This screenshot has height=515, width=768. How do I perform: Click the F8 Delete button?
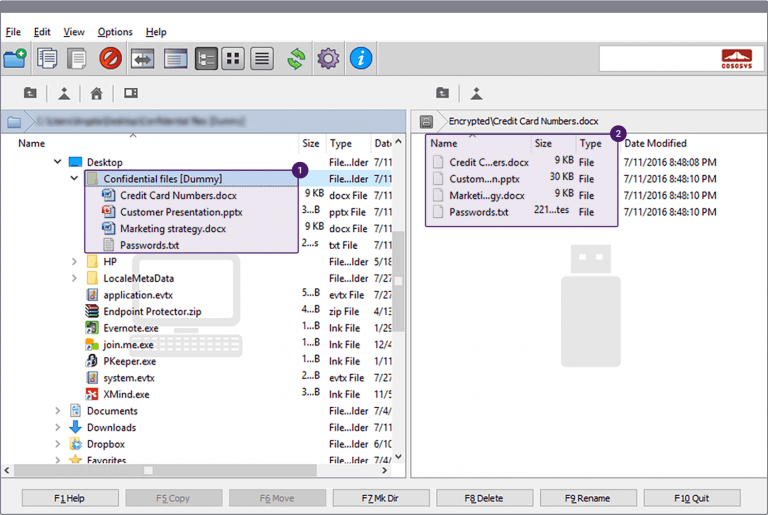[x=484, y=498]
